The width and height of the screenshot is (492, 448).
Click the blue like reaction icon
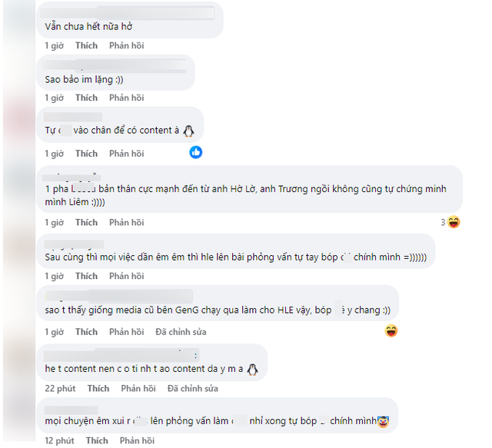point(196,152)
